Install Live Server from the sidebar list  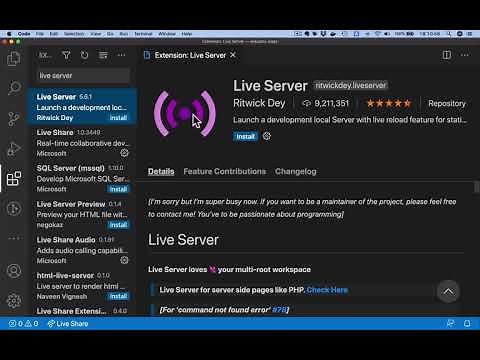pos(118,118)
